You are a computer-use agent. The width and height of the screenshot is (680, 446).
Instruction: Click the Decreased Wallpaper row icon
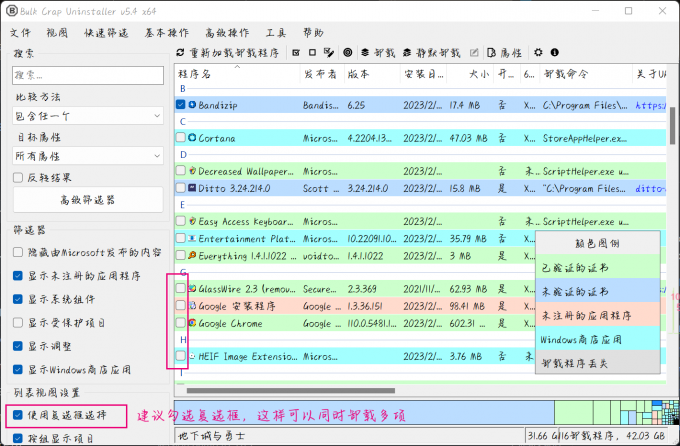(x=192, y=171)
